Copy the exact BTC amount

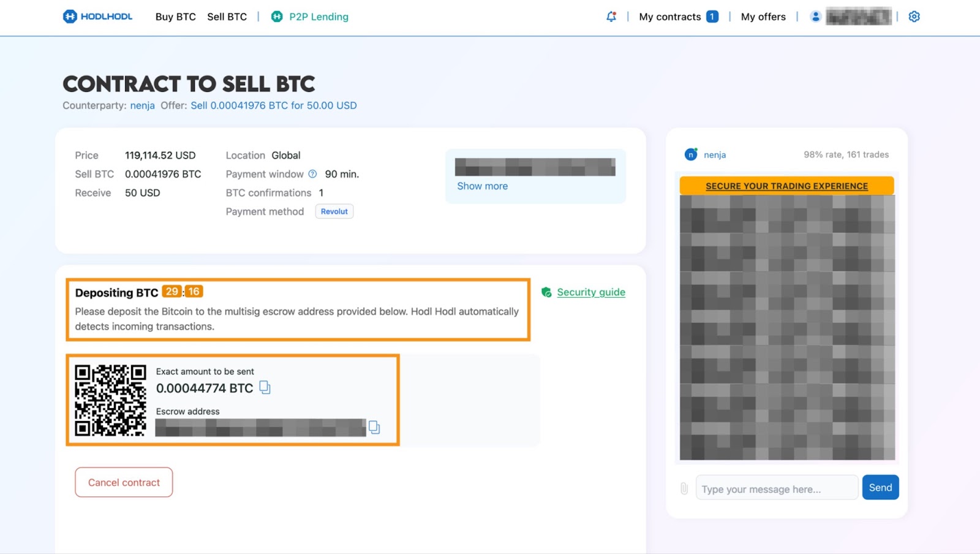(265, 388)
